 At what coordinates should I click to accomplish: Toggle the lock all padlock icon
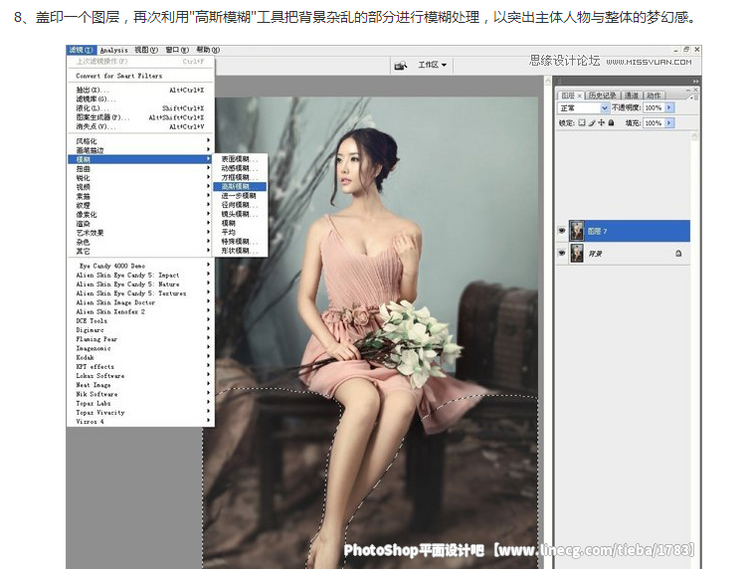[611, 123]
